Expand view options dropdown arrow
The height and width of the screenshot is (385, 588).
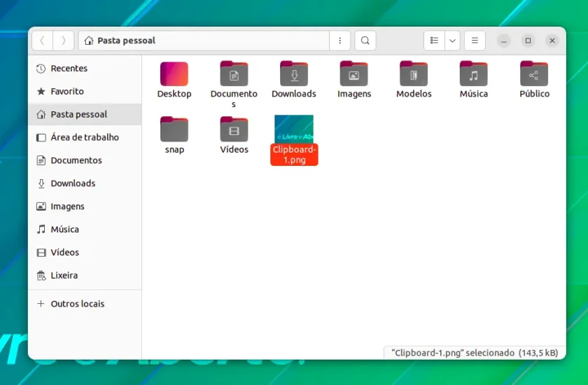(453, 41)
